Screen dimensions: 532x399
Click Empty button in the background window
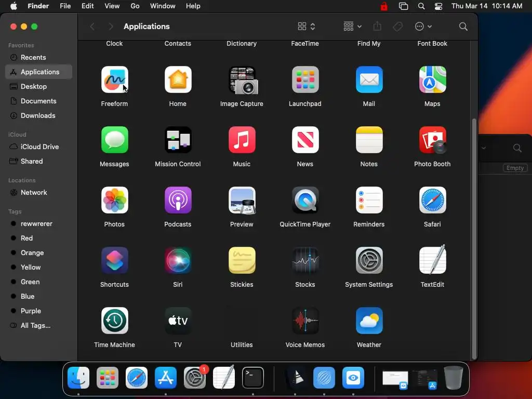[x=515, y=168]
